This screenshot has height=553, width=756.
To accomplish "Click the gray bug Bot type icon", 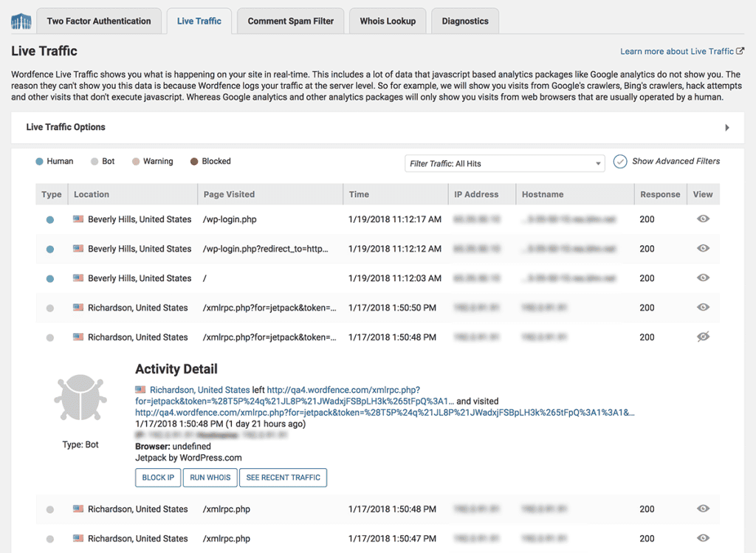I will point(80,397).
